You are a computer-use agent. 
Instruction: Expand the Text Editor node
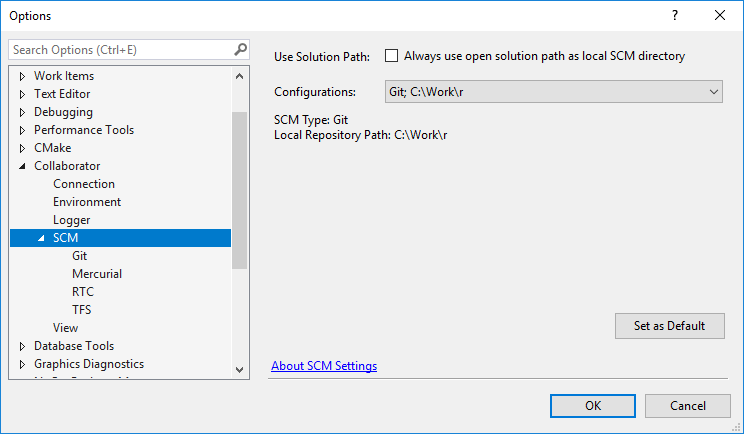pos(22,94)
